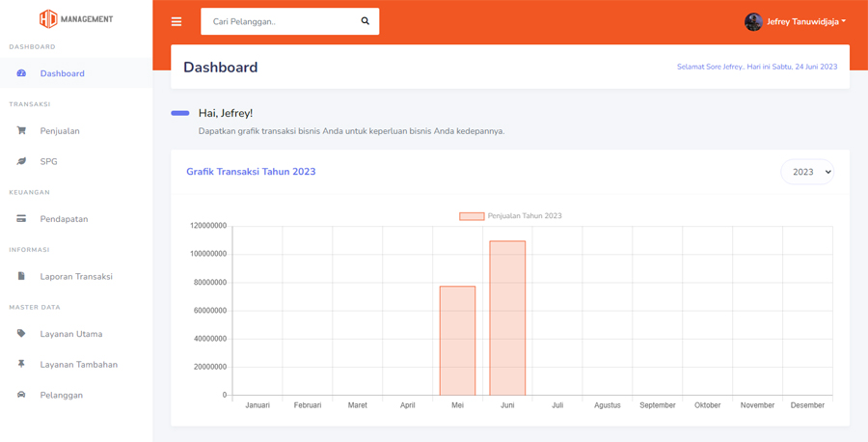The height and width of the screenshot is (442, 868).
Task: Open the Pendapatan menu item
Action: [76, 219]
